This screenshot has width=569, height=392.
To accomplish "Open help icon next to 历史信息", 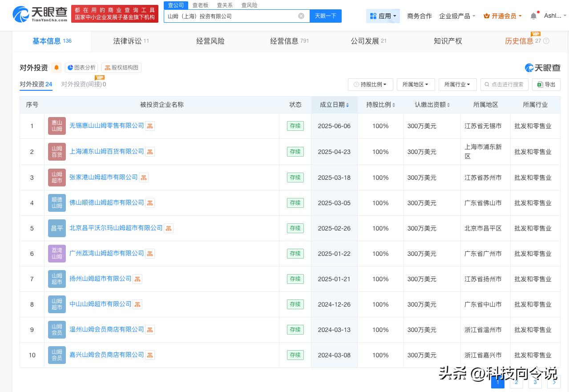I will click(x=546, y=41).
